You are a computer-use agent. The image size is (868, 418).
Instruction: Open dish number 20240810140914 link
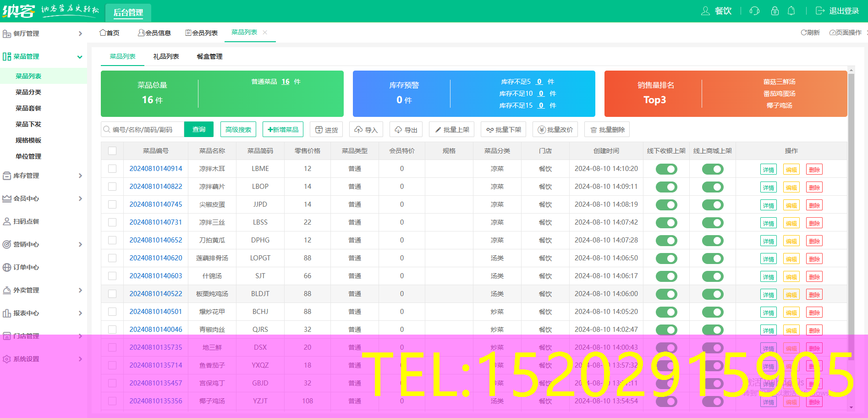point(156,169)
